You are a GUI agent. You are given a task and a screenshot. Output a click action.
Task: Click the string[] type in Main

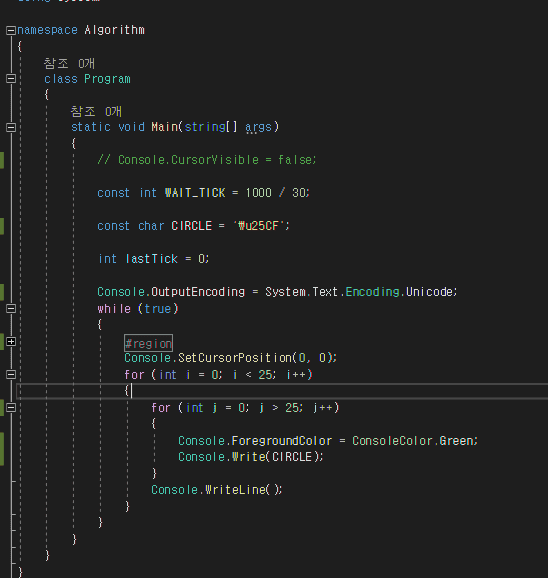(x=211, y=127)
